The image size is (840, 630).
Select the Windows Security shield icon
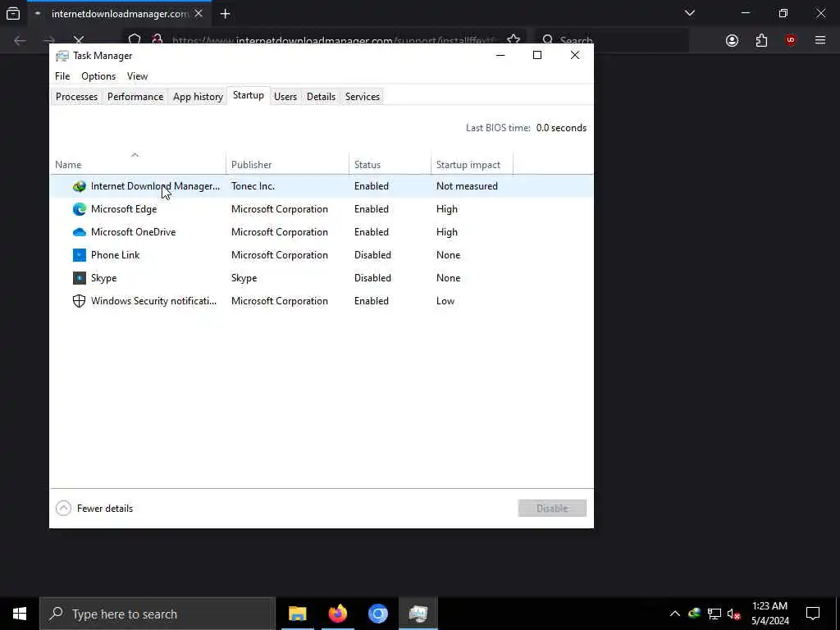click(80, 301)
